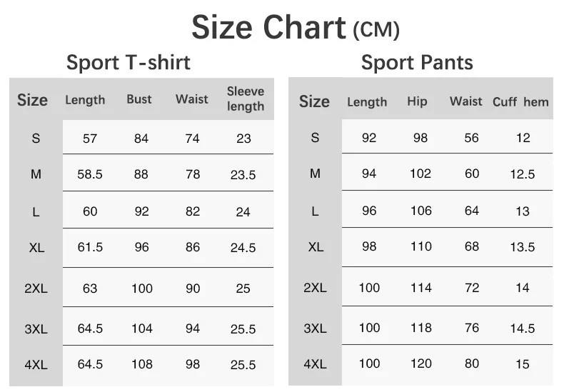
Task: Click the T-shirt Bust column header
Action: [x=139, y=99]
